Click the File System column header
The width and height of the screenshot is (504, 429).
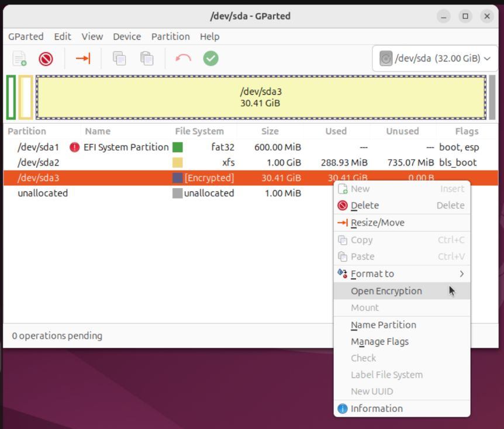[x=199, y=131]
